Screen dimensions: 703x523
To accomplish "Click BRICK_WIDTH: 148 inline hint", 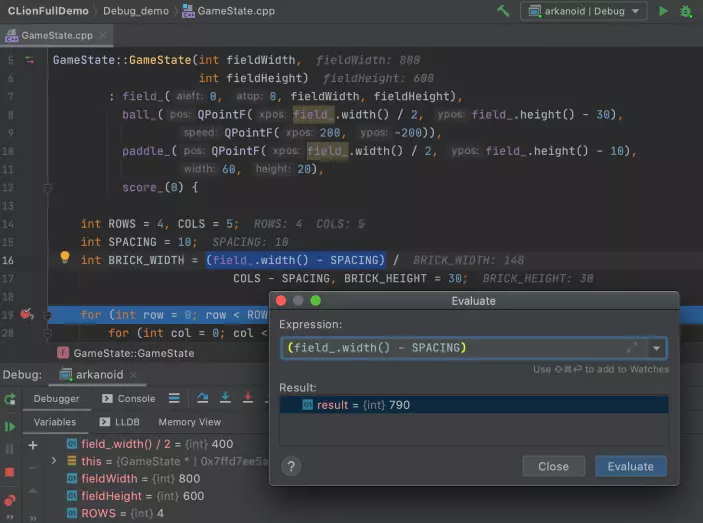I will (x=468, y=260).
